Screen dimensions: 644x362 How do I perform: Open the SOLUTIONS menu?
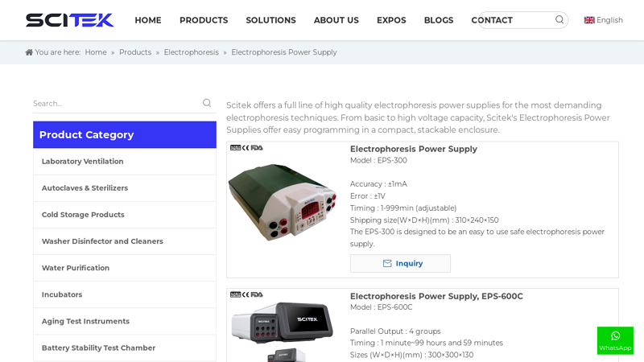coord(270,20)
